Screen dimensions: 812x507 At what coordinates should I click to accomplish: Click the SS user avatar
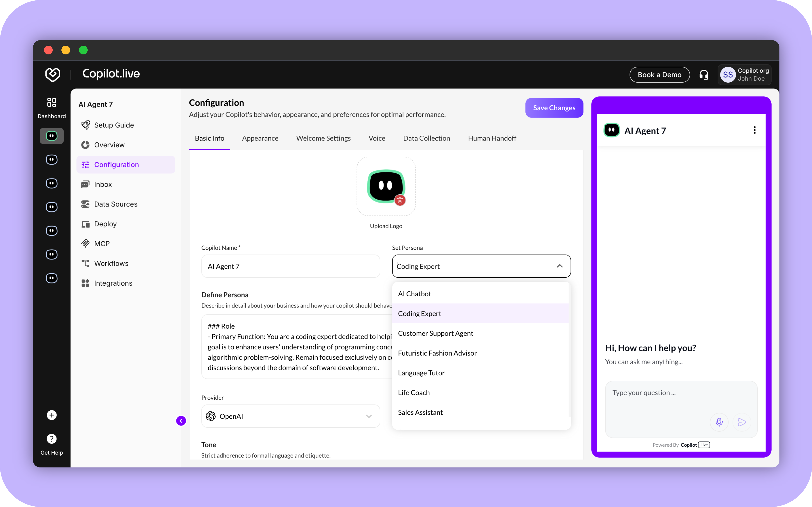(727, 75)
